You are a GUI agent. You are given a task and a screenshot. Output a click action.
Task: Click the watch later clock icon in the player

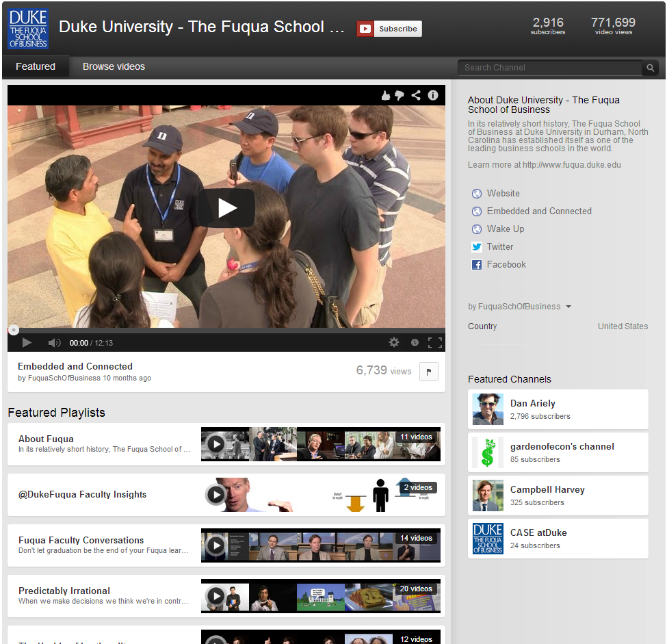tap(415, 342)
